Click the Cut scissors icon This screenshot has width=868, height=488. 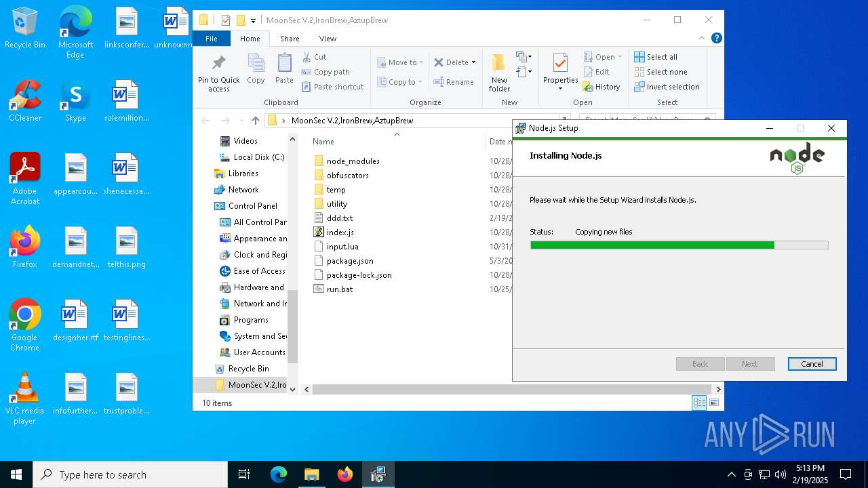tap(307, 57)
